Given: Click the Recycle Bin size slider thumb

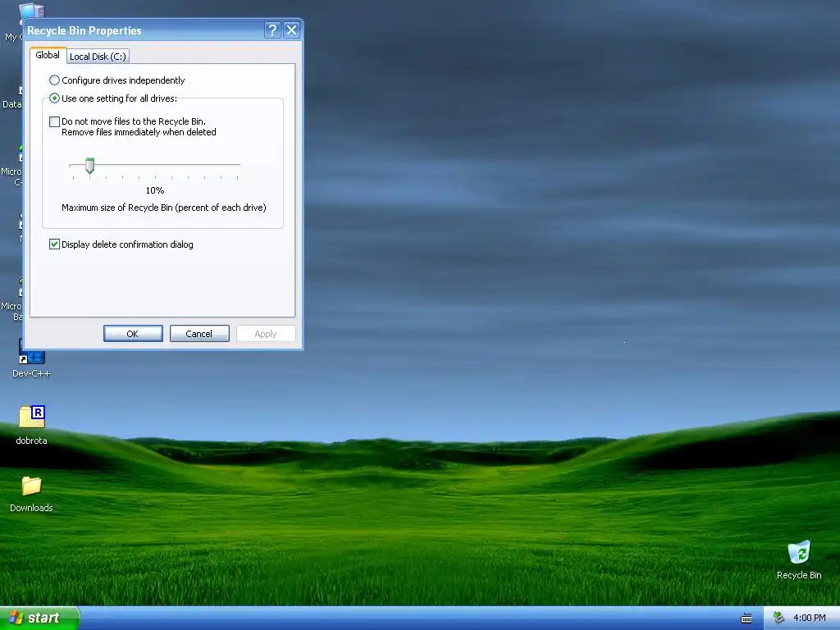Looking at the screenshot, I should click(x=90, y=166).
